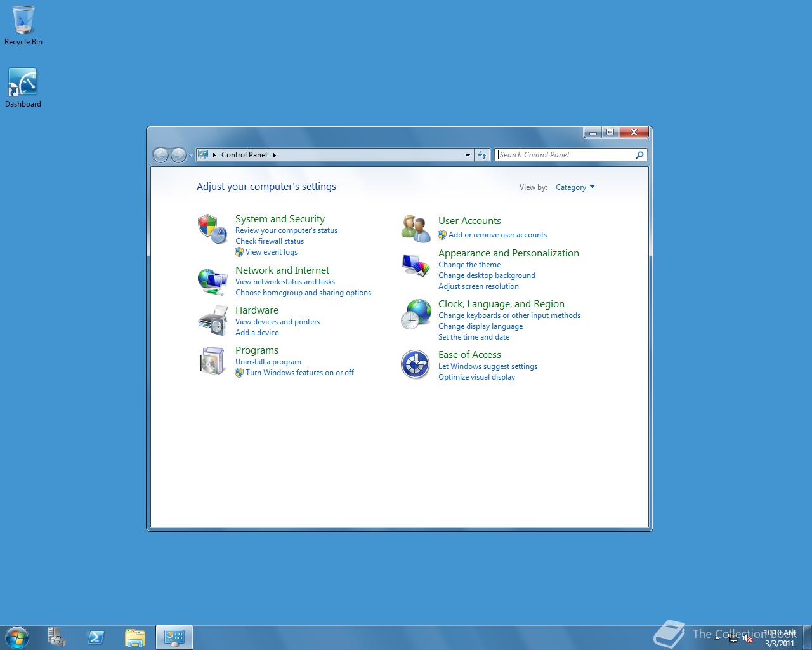Click Add a device link
The height and width of the screenshot is (650, 812).
pyautogui.click(x=257, y=333)
